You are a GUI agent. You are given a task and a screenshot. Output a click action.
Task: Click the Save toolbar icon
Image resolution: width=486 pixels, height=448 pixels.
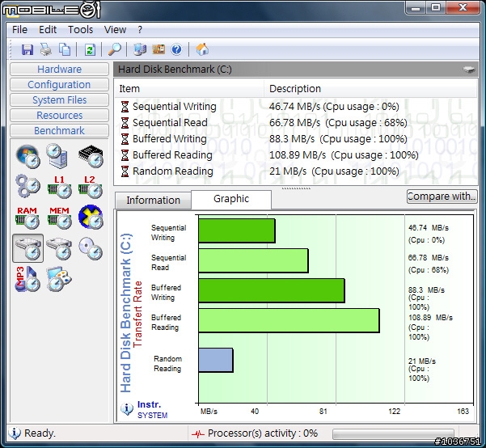point(27,49)
